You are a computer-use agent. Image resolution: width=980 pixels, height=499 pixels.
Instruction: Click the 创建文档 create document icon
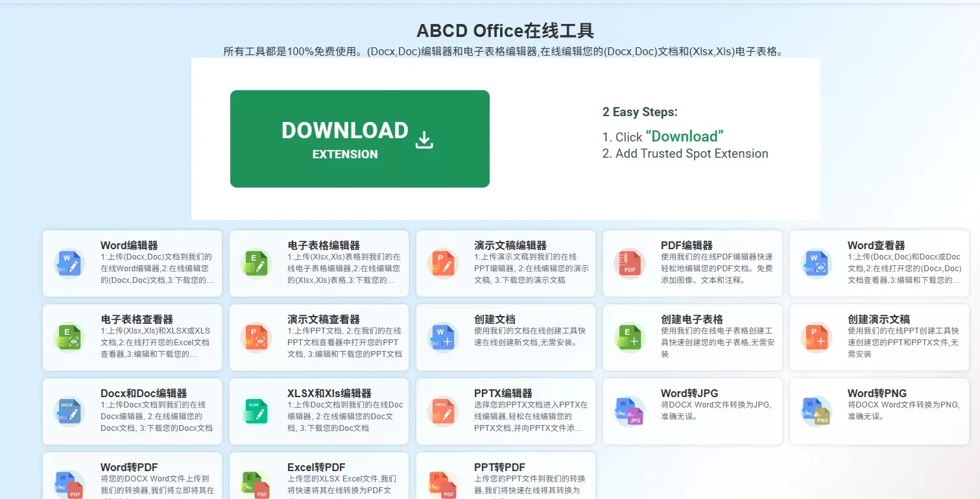pyautogui.click(x=442, y=337)
